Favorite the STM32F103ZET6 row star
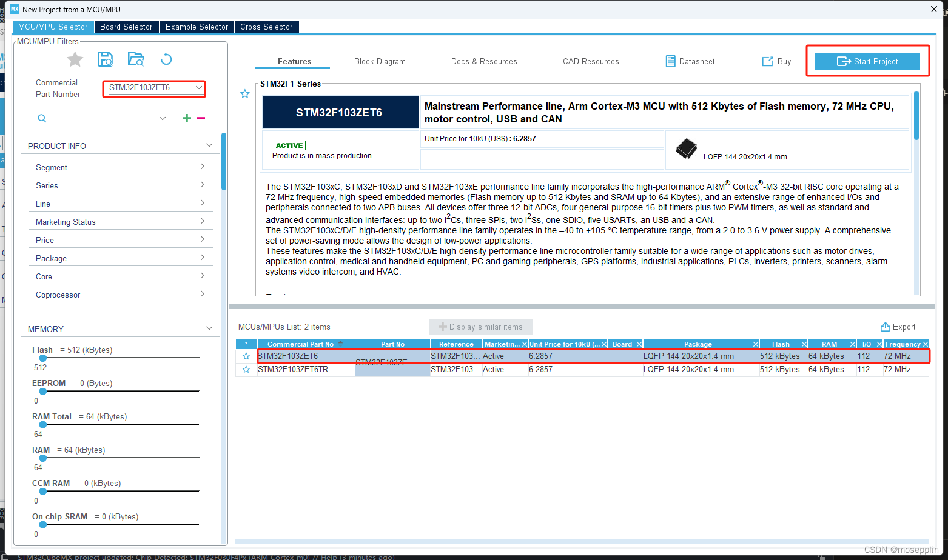The height and width of the screenshot is (560, 948). tap(246, 356)
